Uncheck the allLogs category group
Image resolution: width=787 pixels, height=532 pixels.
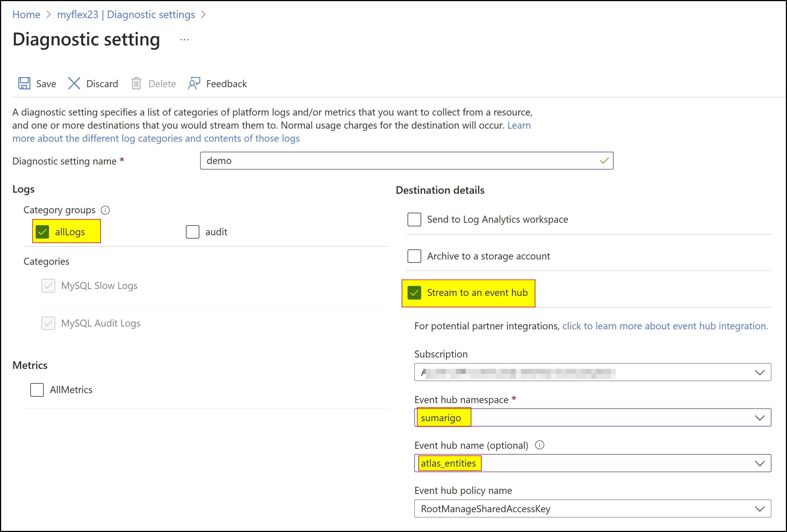click(42, 232)
